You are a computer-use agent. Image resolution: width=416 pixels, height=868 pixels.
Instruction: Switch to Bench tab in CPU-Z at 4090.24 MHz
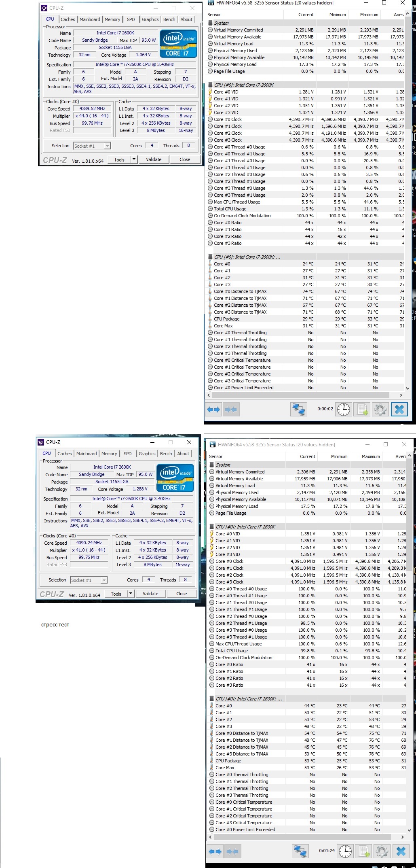166,454
